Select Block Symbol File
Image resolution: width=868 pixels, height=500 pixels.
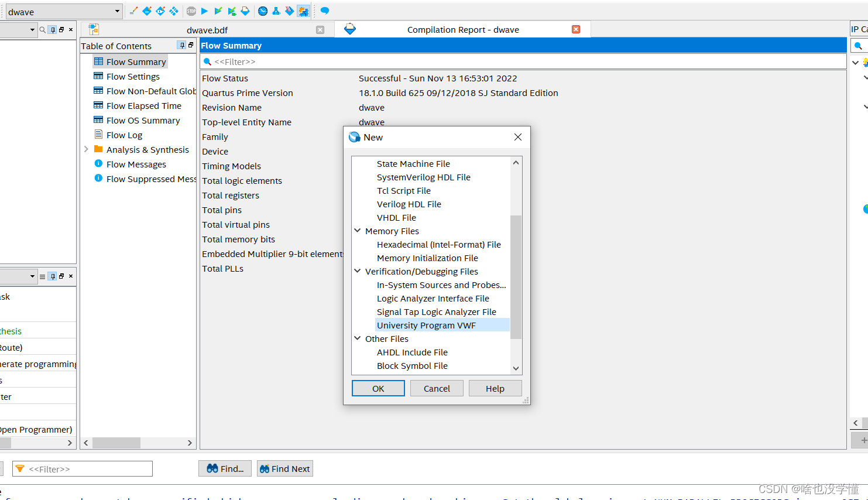pyautogui.click(x=412, y=366)
